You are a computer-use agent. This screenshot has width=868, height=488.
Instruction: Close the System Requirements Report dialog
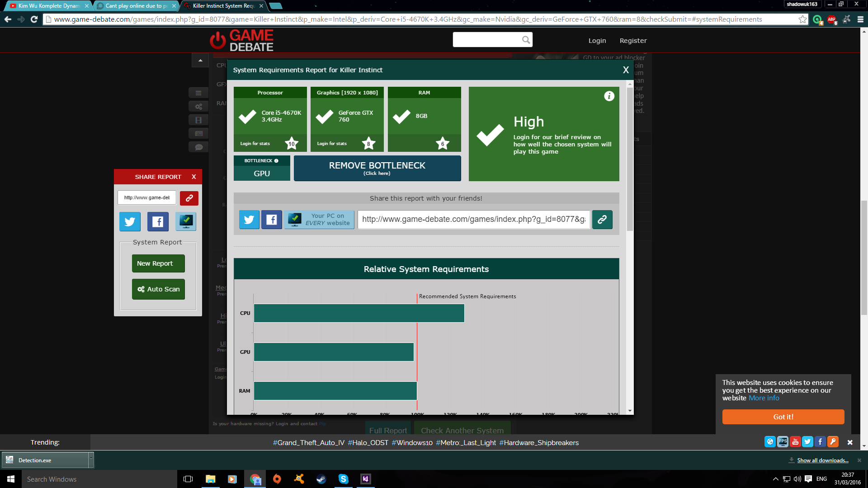coord(626,70)
